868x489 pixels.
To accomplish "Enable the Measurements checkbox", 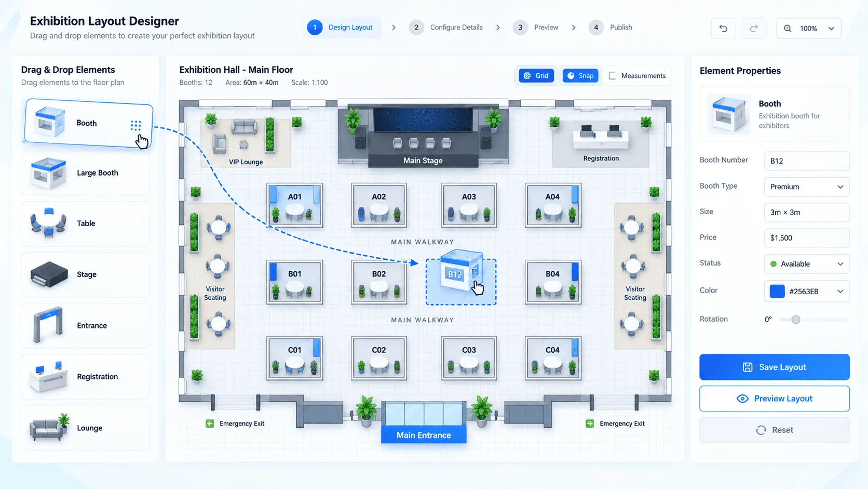I will point(612,76).
